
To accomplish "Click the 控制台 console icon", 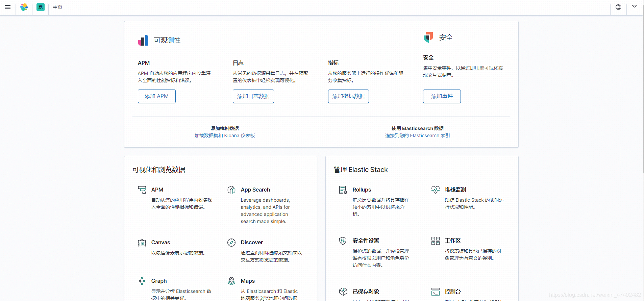I will click(436, 292).
